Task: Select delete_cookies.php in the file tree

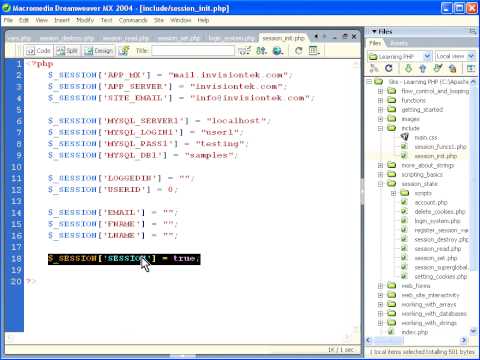Action: (x=439, y=211)
